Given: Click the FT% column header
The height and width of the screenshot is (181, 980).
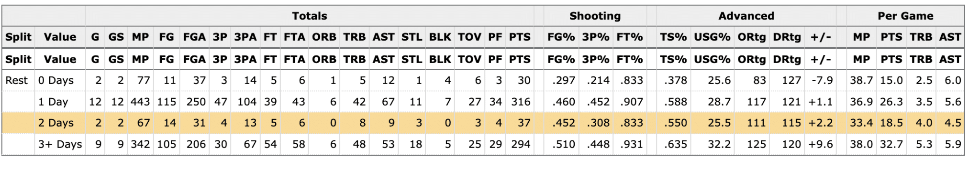Looking at the screenshot, I should pos(629,37).
